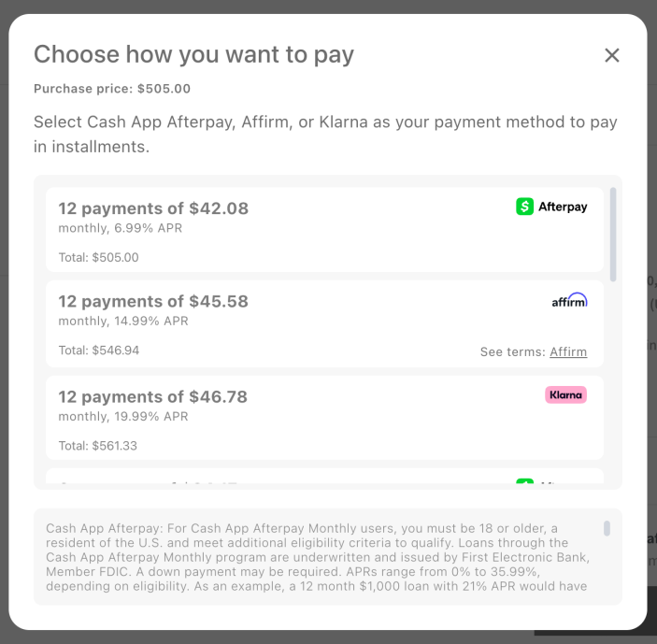Click the Total: $546.94 amount

98,351
